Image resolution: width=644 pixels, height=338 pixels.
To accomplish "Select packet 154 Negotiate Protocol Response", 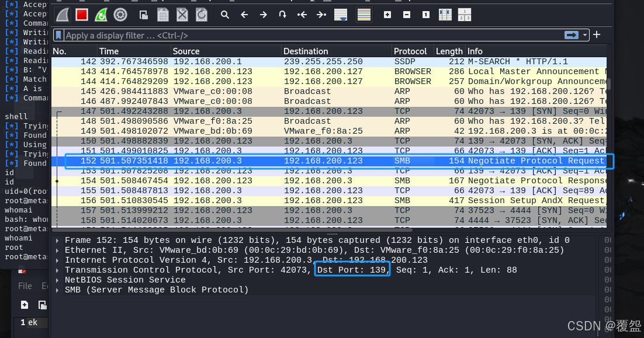I will (329, 180).
